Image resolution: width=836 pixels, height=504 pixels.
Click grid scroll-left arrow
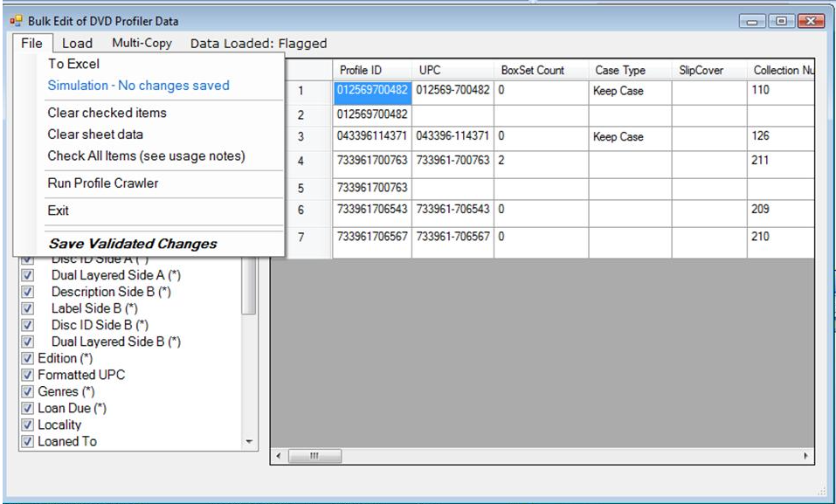point(279,456)
